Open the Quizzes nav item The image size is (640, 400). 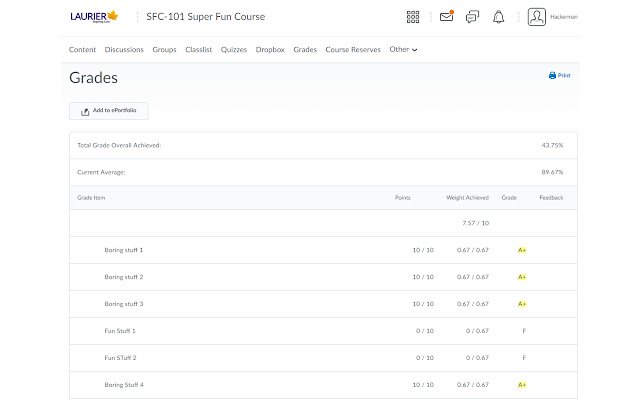pos(233,49)
